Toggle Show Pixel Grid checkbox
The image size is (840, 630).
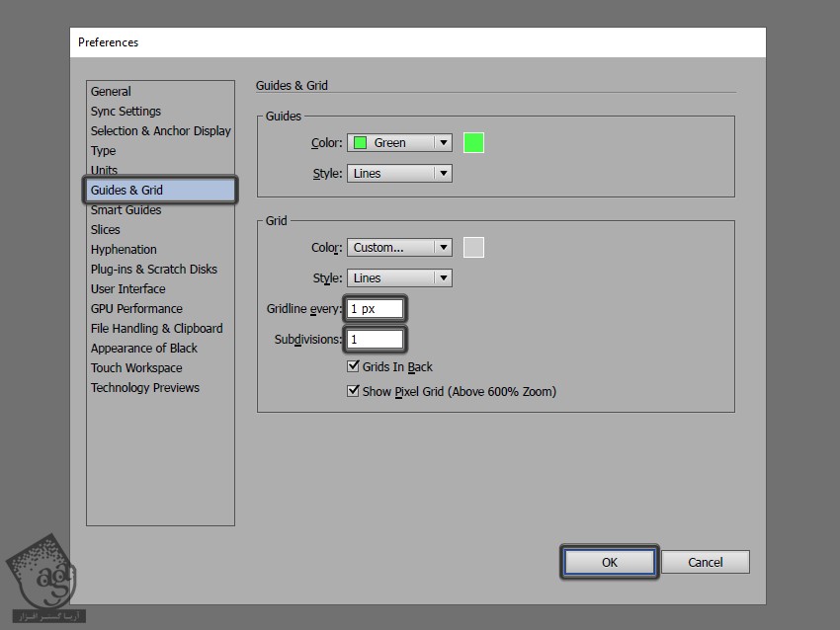click(354, 391)
